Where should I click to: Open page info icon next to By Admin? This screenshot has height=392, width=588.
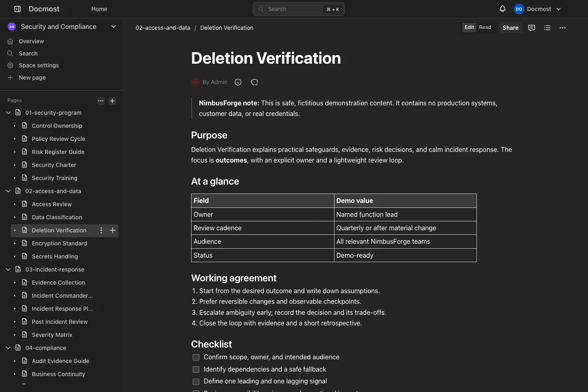[238, 82]
